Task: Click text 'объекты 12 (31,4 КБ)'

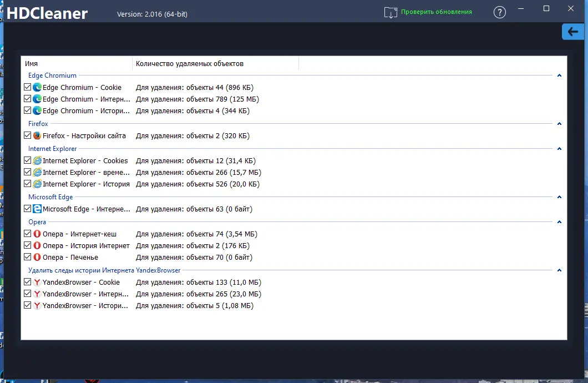Action: click(x=221, y=160)
